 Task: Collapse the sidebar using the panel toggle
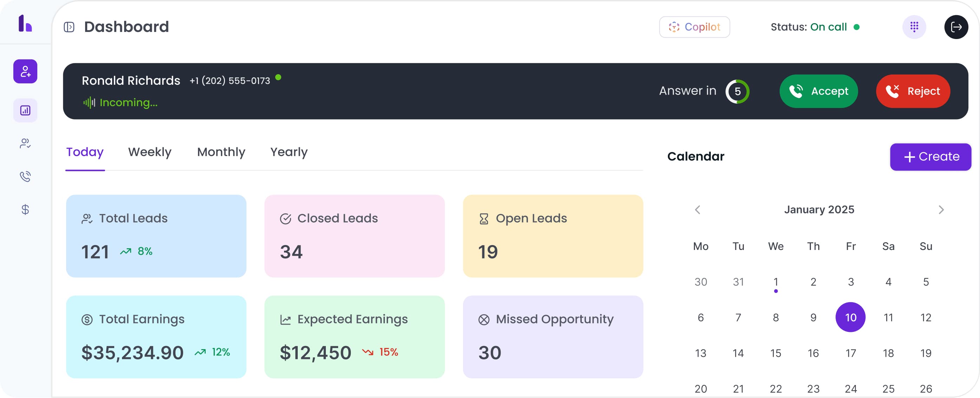point(69,27)
